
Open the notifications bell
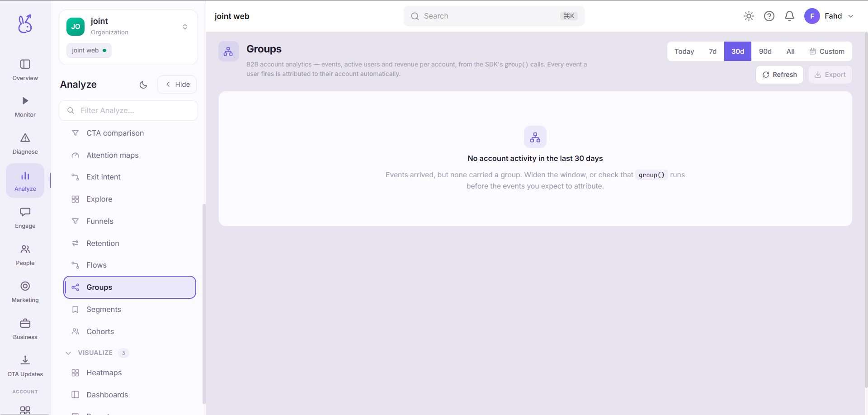pos(789,16)
